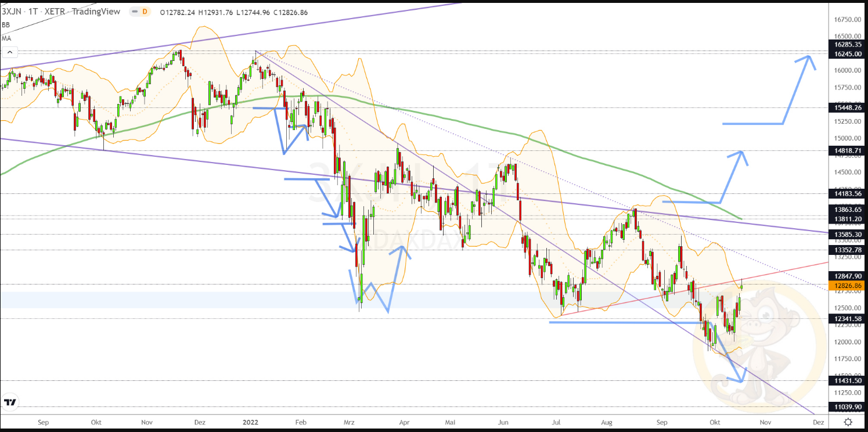Click the 12000.00 price scale tick

click(848, 342)
